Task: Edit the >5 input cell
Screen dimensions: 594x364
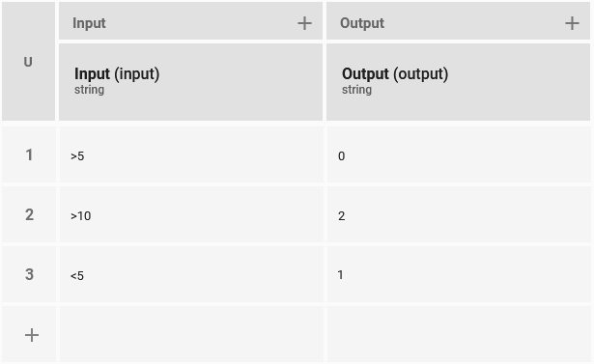Action: click(x=191, y=154)
